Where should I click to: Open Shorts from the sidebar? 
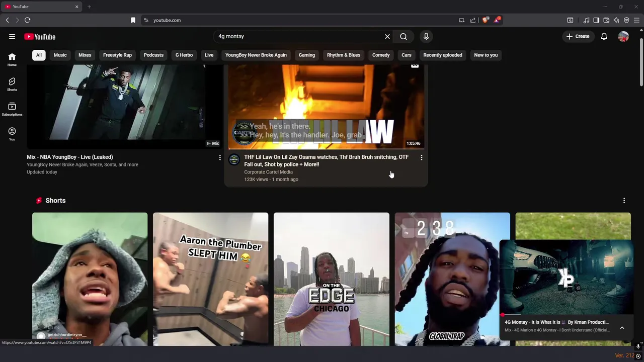tap(12, 84)
